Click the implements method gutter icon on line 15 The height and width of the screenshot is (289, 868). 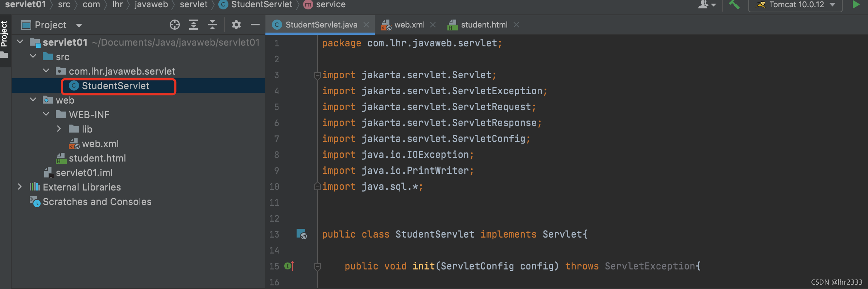(289, 266)
